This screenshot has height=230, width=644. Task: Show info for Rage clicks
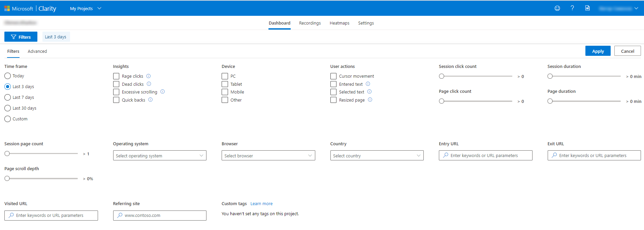pos(149,76)
